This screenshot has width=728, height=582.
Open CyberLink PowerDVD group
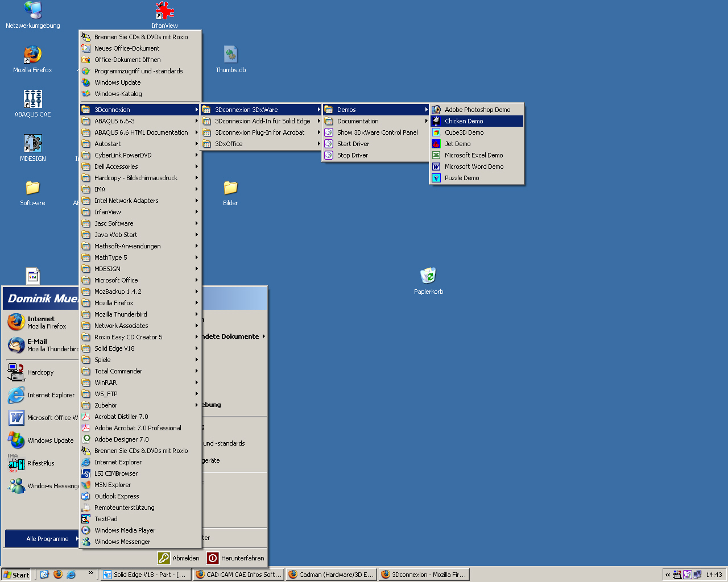[x=140, y=155]
